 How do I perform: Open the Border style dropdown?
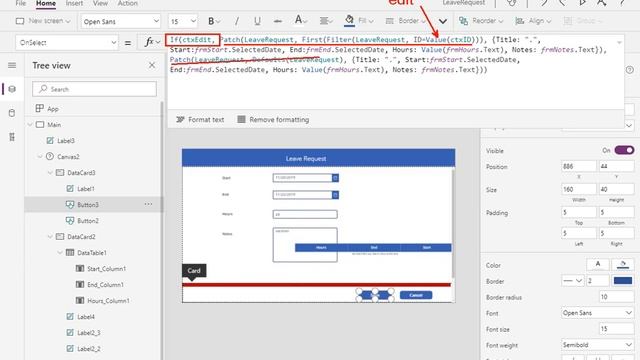pyautogui.click(x=573, y=281)
